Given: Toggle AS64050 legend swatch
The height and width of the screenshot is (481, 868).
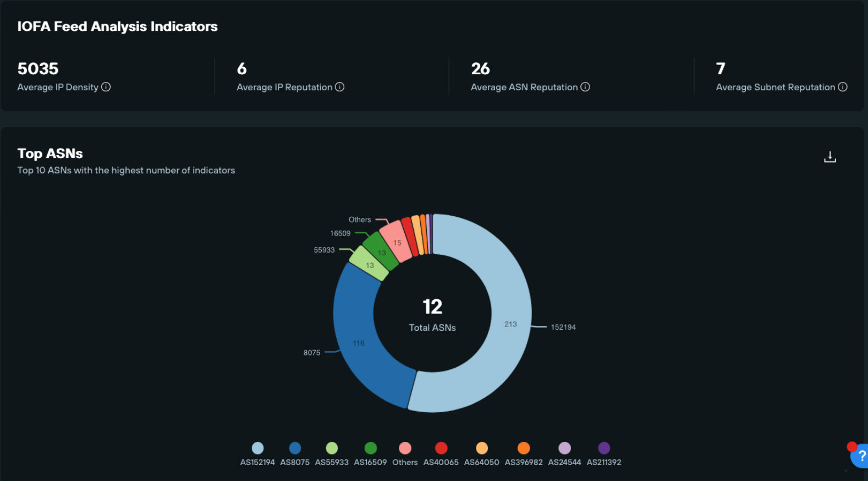Looking at the screenshot, I should pyautogui.click(x=482, y=448).
